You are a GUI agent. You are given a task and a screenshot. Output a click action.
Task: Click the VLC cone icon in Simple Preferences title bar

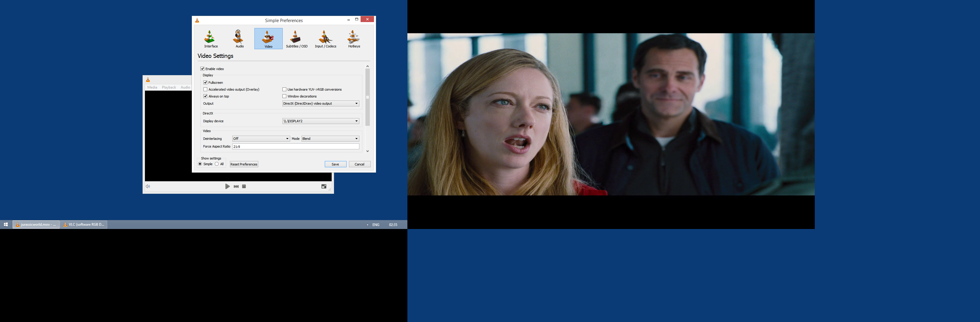197,21
